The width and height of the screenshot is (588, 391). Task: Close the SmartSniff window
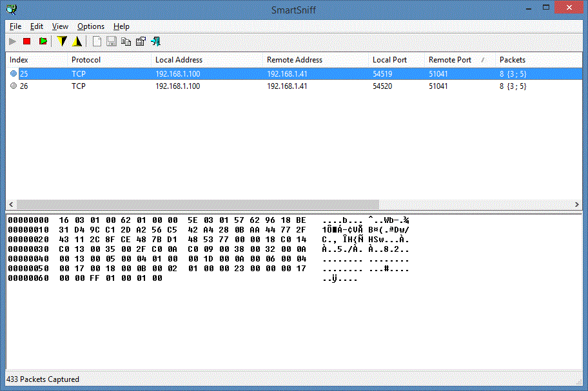point(569,8)
